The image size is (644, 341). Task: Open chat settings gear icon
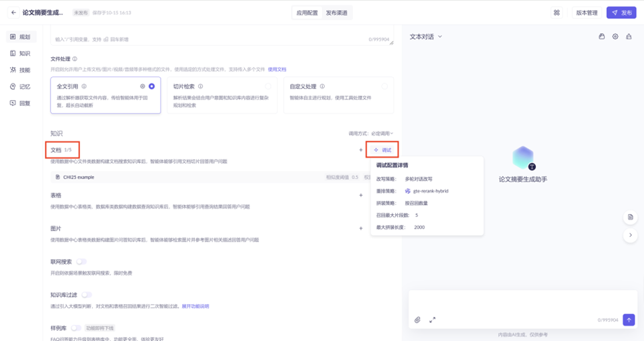click(x=615, y=36)
